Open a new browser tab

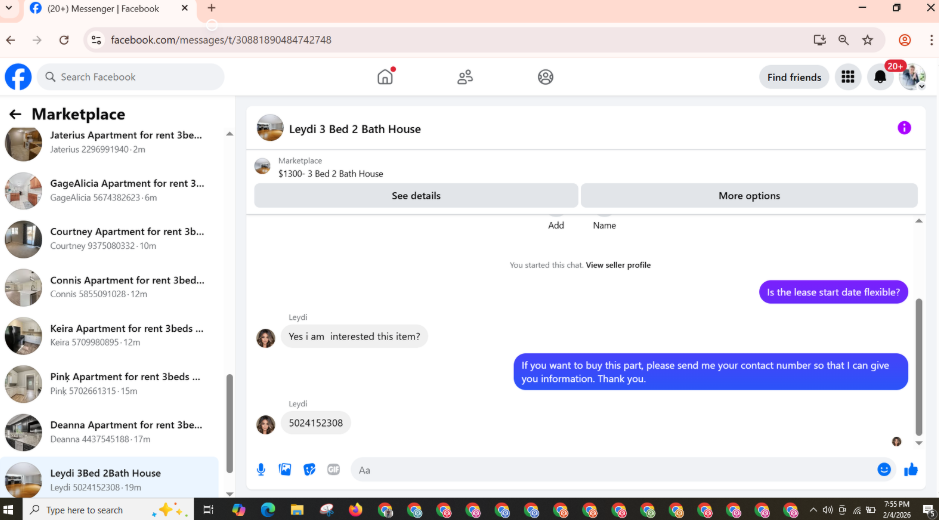211,8
